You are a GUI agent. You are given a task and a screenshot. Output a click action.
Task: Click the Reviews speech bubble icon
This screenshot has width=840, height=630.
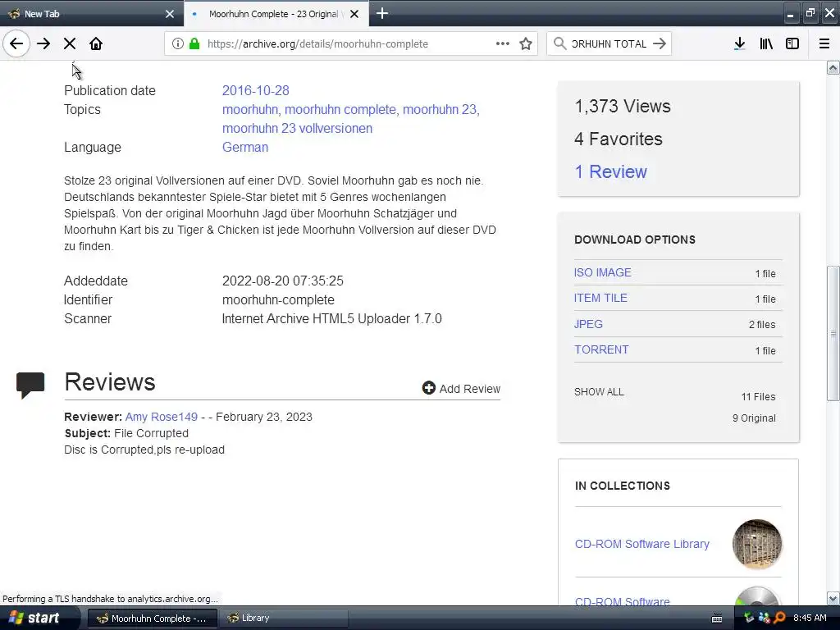point(30,385)
